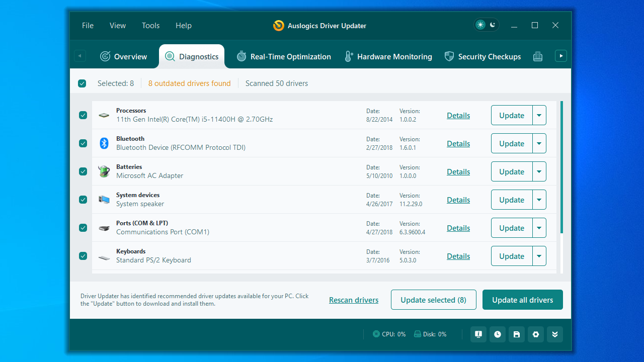Click '8 outdated drivers found' text
The width and height of the screenshot is (644, 362).
coord(189,83)
